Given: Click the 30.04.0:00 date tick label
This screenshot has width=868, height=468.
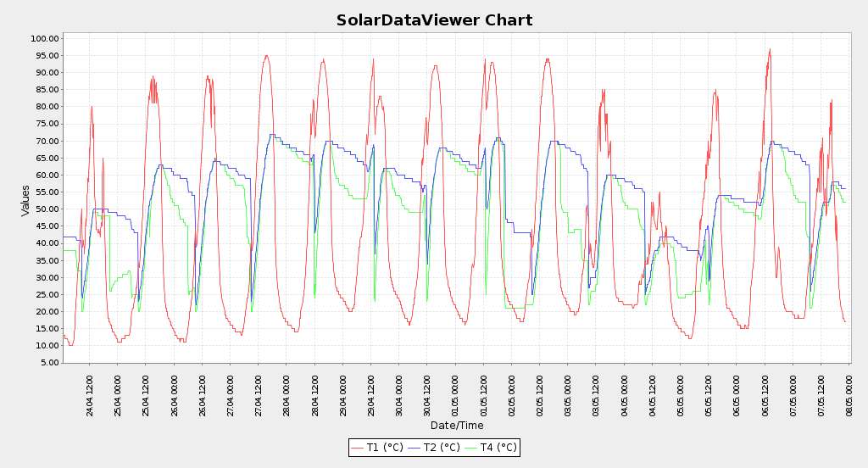Looking at the screenshot, I should click(399, 394).
